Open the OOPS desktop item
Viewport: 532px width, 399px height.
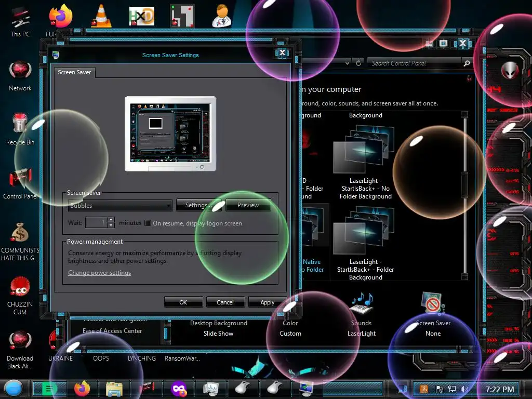coord(101,358)
